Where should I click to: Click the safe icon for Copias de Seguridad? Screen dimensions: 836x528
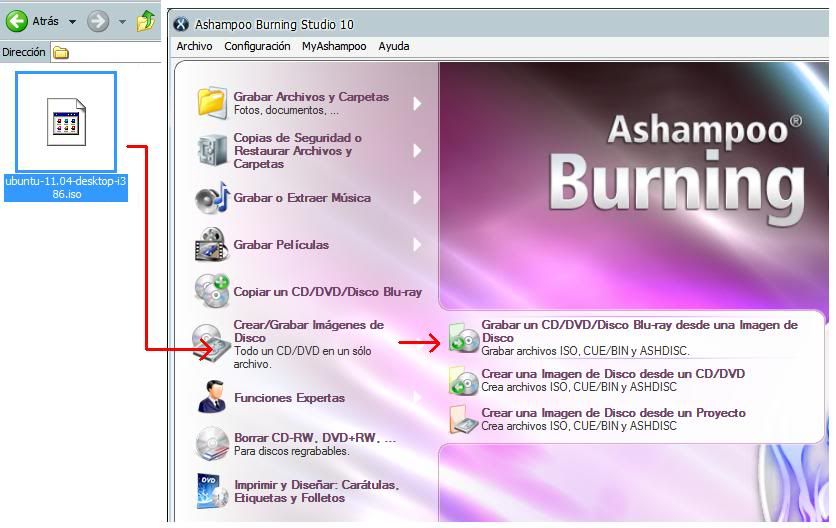tap(212, 150)
